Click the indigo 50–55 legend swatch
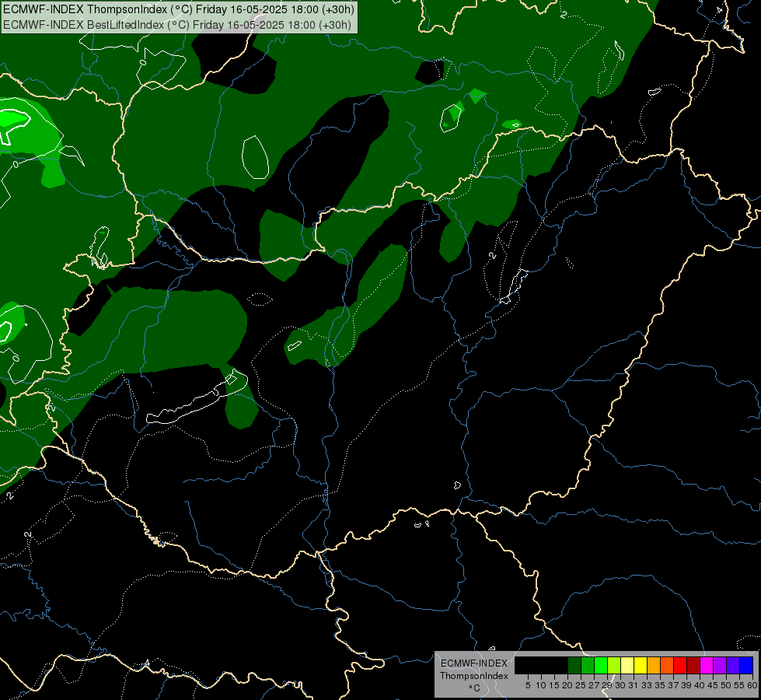 pyautogui.click(x=733, y=665)
